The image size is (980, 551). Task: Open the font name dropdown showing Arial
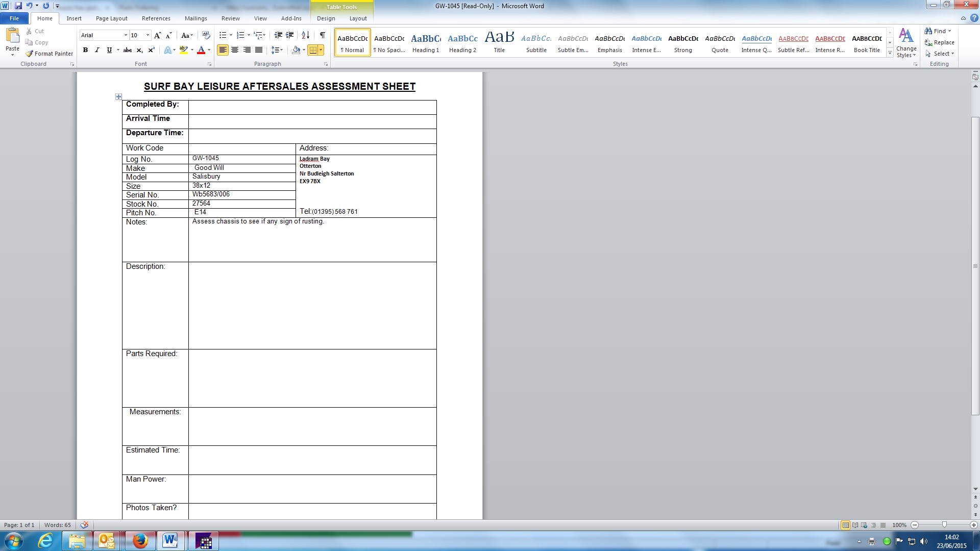coord(126,35)
